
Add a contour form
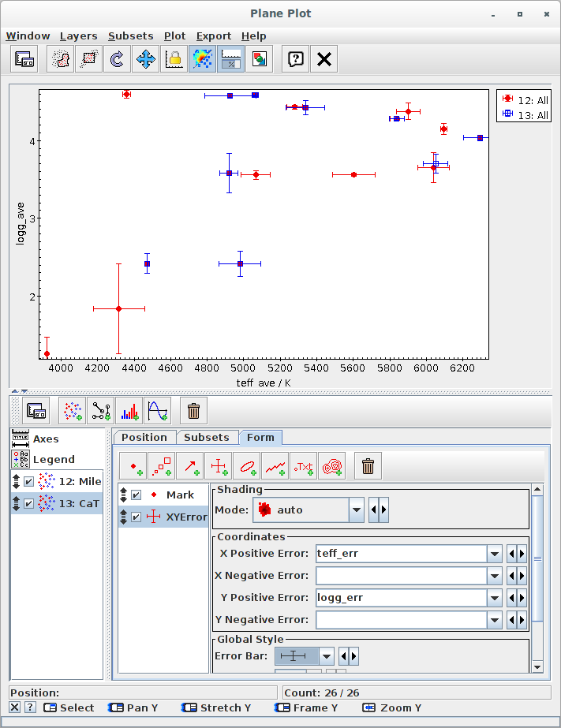(x=332, y=466)
